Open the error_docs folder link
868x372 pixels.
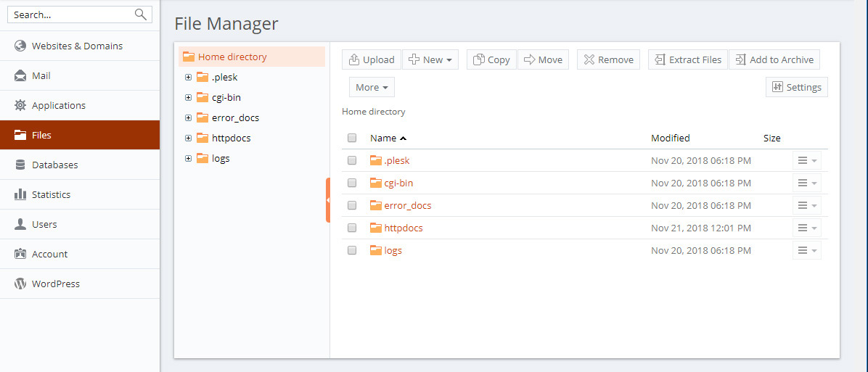click(x=407, y=206)
